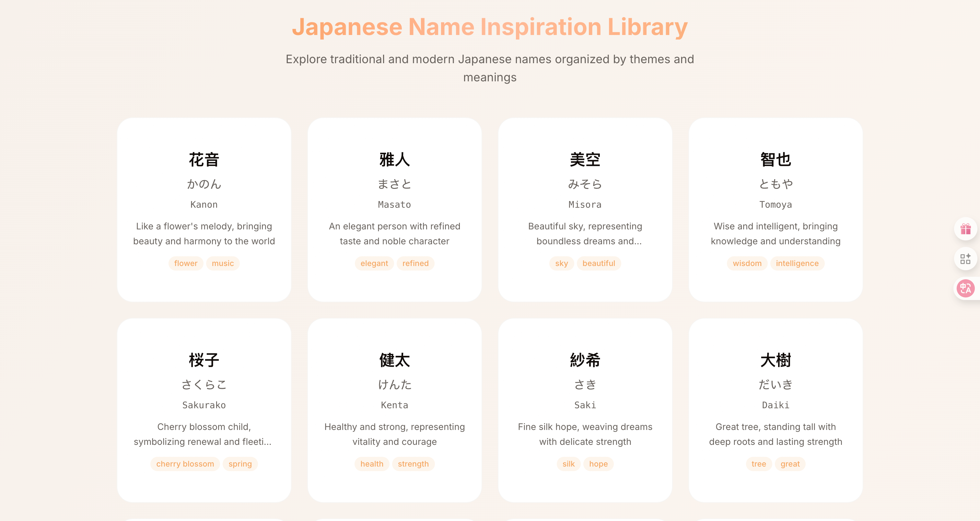The width and height of the screenshot is (980, 521).
Task: Select the 'music' tag
Action: point(223,263)
